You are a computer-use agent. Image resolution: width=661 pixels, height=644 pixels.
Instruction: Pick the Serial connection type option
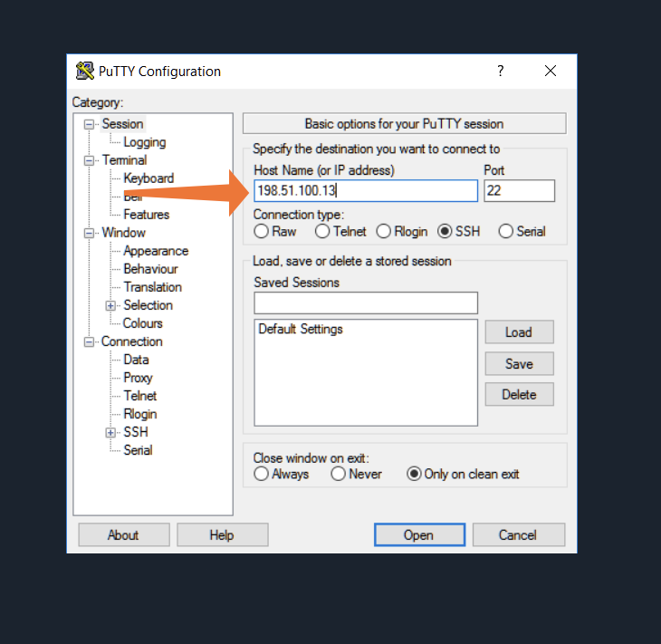(x=505, y=231)
